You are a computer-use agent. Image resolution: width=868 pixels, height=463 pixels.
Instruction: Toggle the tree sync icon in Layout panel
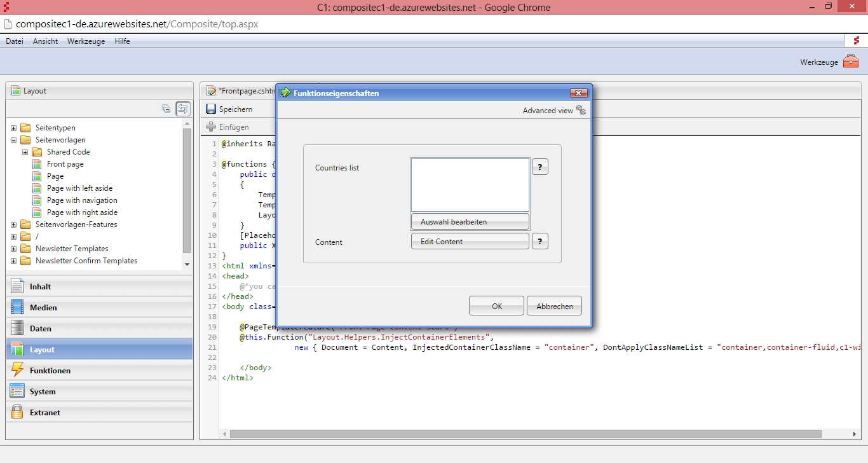[183, 109]
